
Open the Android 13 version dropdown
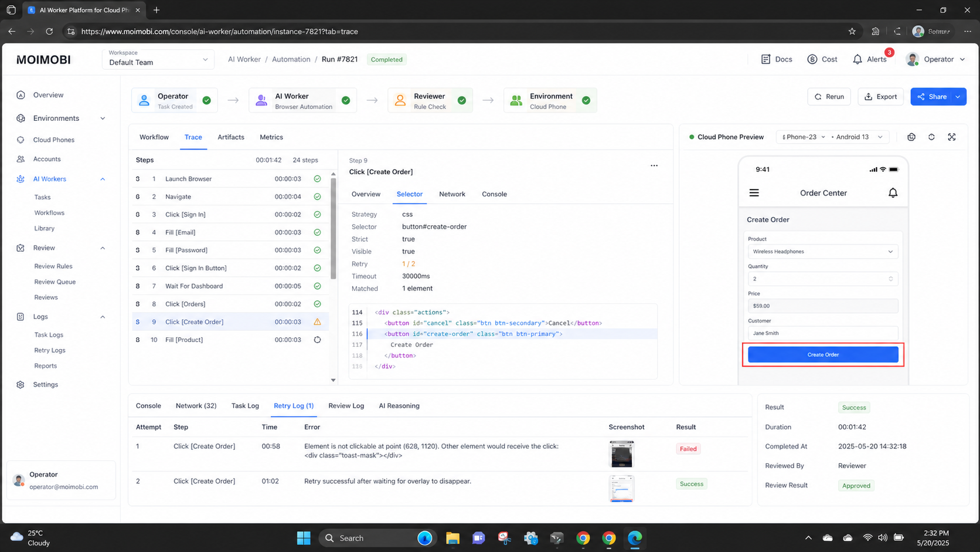click(x=859, y=137)
